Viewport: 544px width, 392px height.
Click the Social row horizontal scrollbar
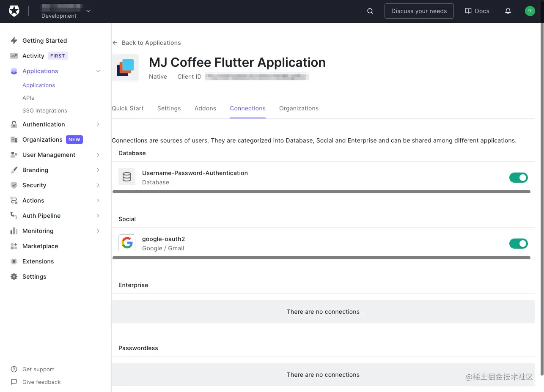[321, 258]
